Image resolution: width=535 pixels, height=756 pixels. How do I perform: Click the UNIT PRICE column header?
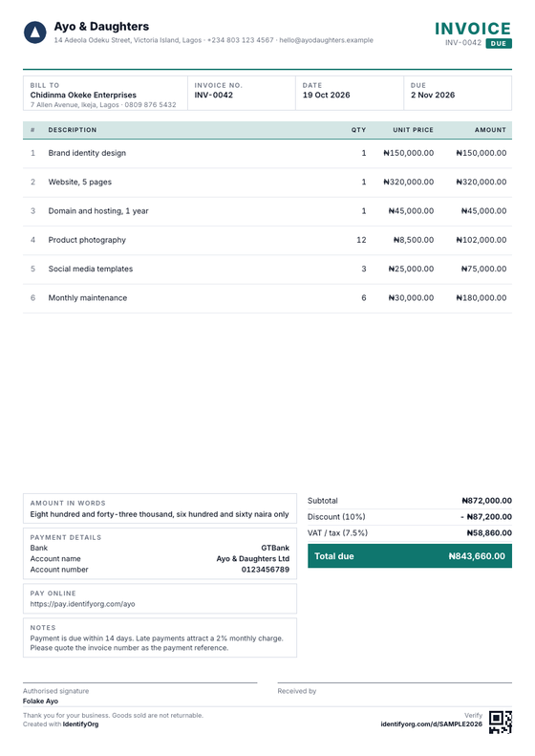pyautogui.click(x=413, y=130)
